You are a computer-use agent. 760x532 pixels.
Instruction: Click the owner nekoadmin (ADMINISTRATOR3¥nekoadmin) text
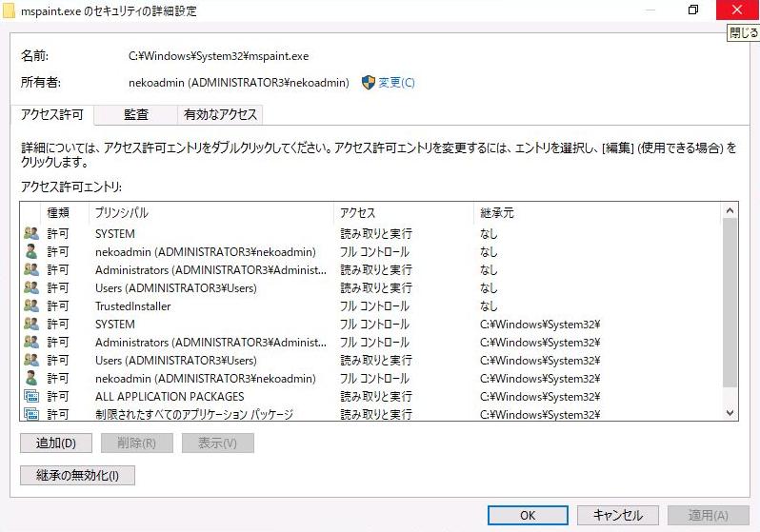[239, 83]
